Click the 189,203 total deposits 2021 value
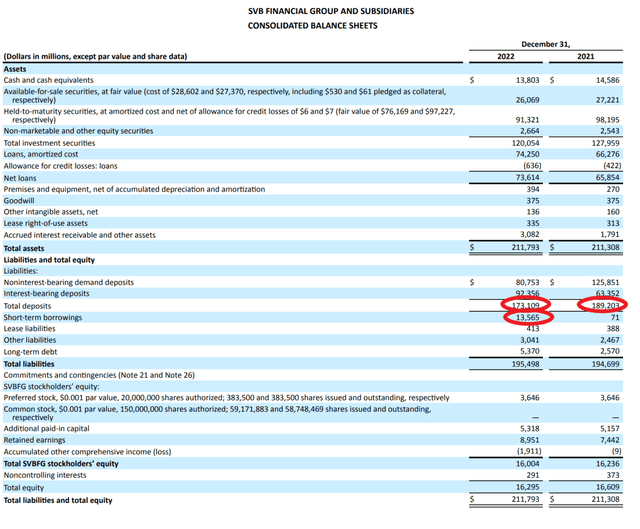 tap(605, 305)
